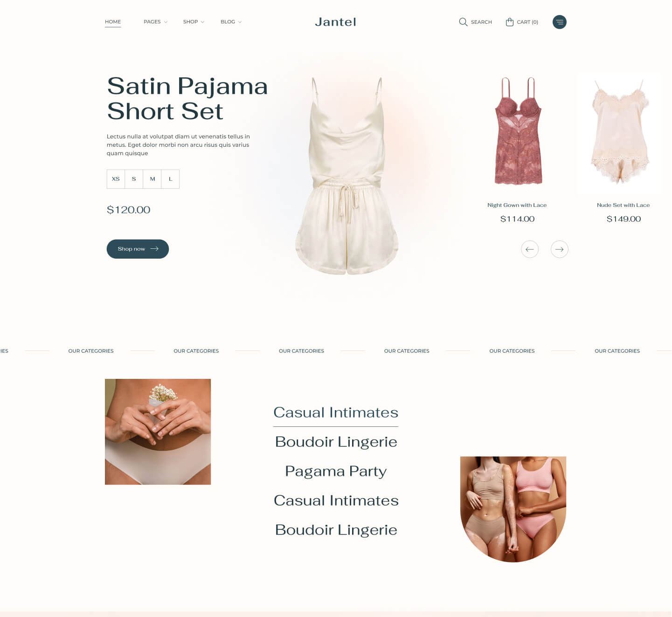
Task: Open the shopping cart bag icon
Action: (510, 22)
